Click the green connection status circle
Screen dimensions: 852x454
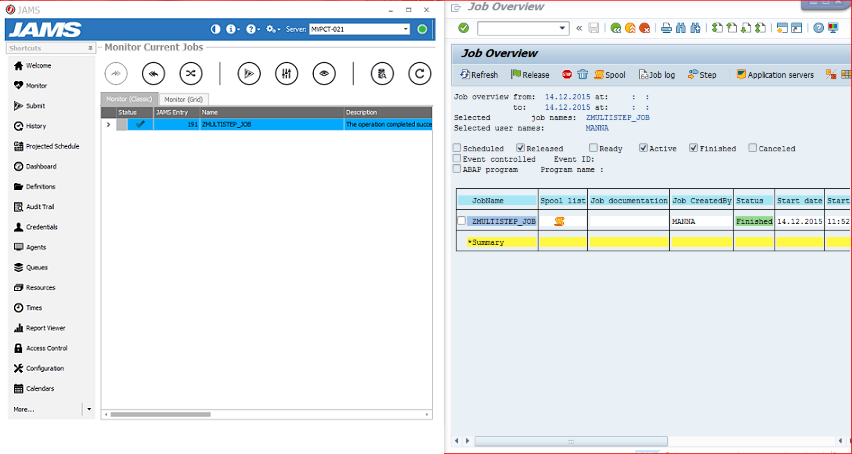click(422, 29)
